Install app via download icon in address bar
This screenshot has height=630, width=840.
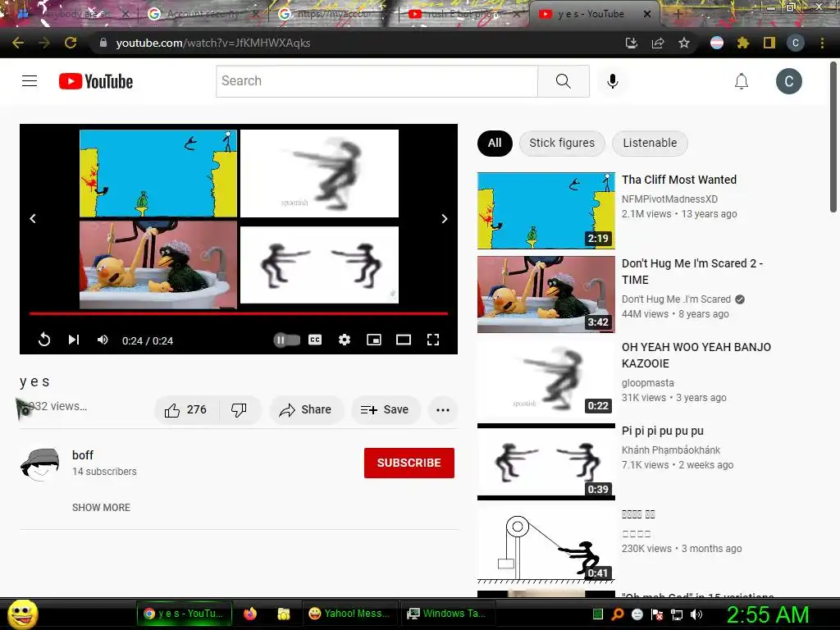(632, 43)
